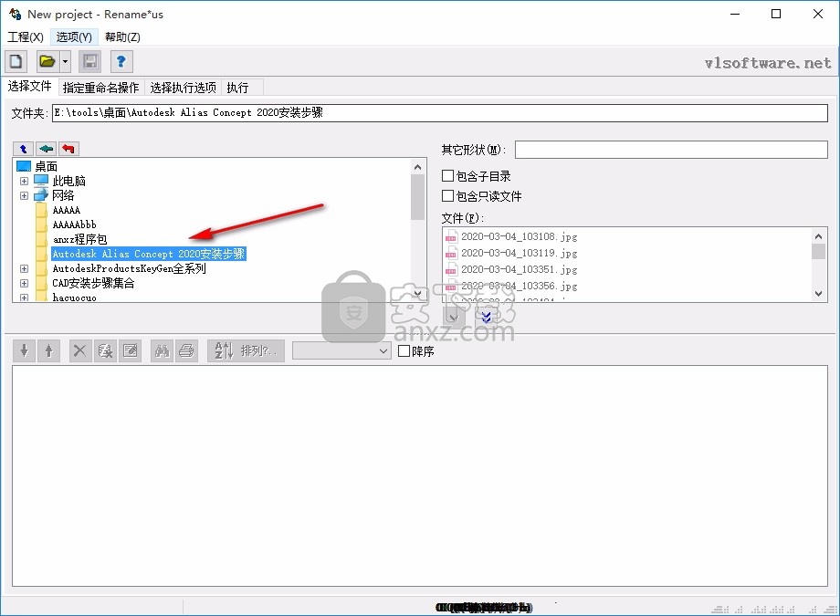Maximize the Rename*us window
Viewport: 840px width, 616px height.
pos(776,14)
